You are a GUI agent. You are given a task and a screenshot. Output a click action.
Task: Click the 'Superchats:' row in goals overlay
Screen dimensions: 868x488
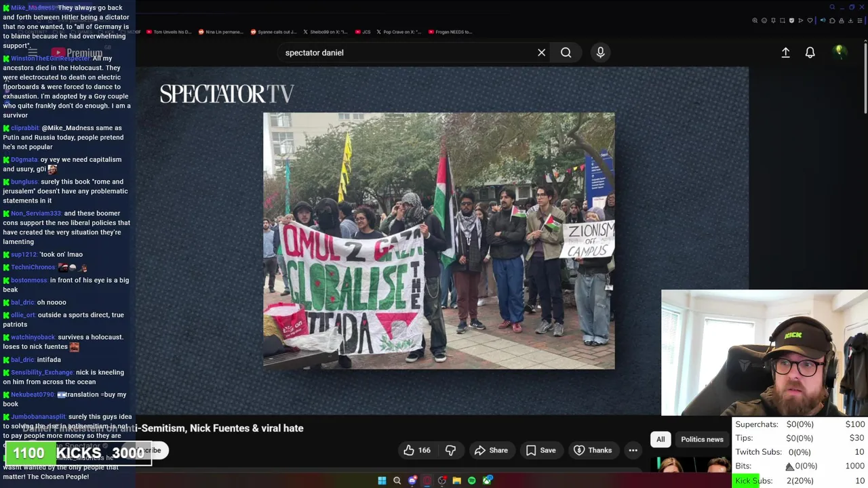801,424
